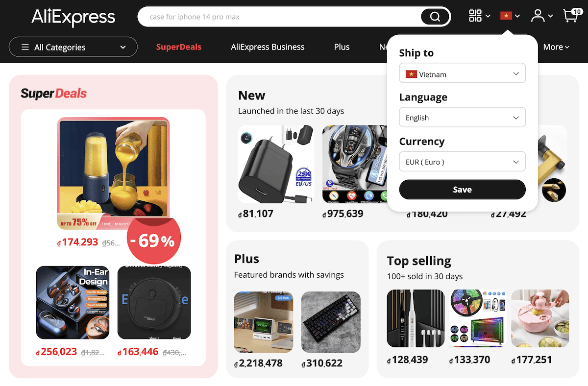Select the Plus navigation item
Screen dimensions: 588x386
click(x=342, y=47)
